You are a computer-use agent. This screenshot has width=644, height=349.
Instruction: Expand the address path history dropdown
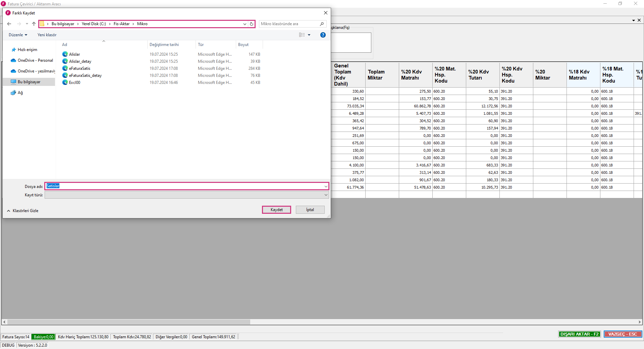click(245, 24)
